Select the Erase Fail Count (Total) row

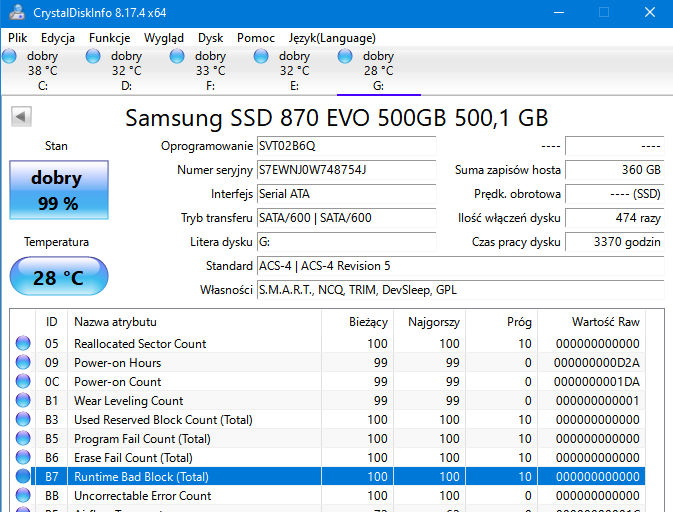(328, 457)
